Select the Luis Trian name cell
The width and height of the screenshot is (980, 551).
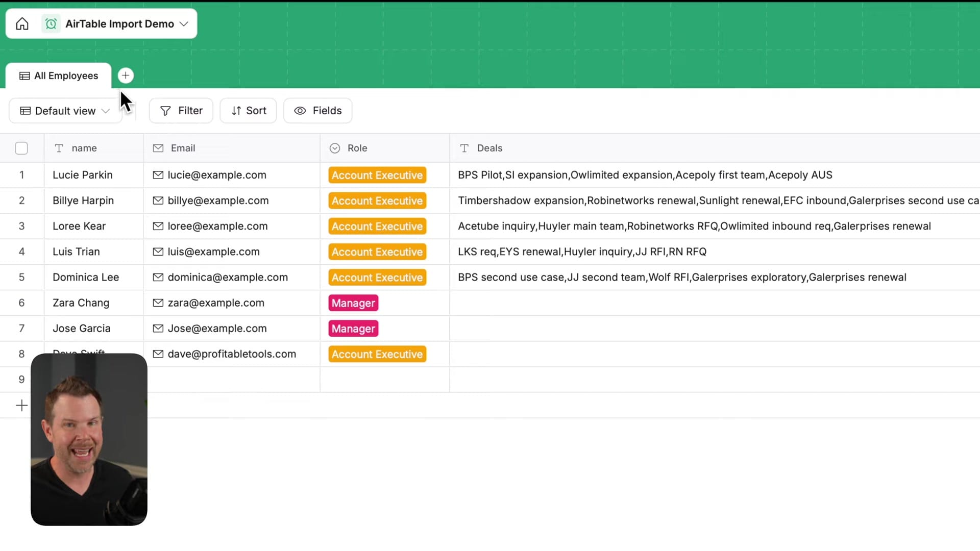(94, 252)
